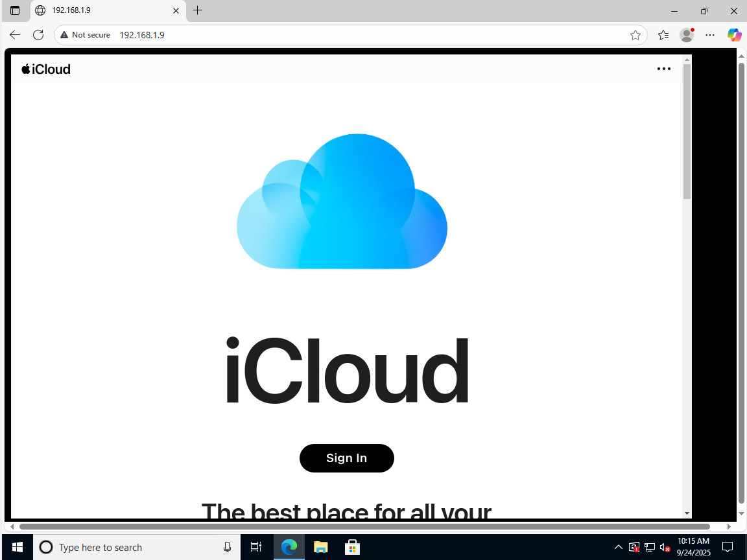Click the large blue cloud image

point(342,202)
